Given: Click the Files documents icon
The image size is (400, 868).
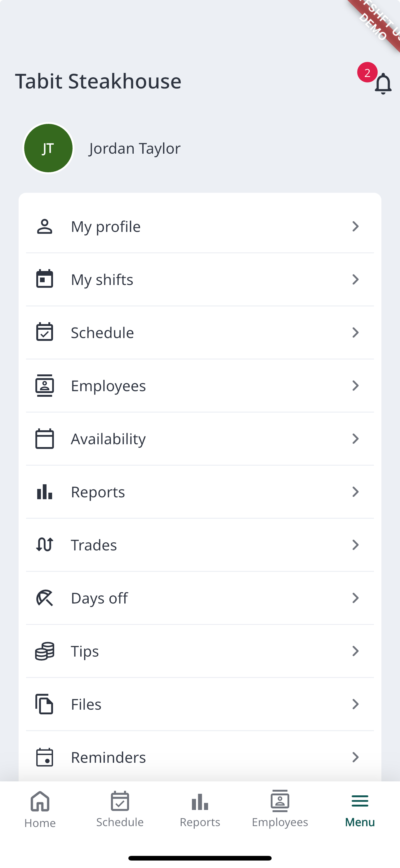Looking at the screenshot, I should click(x=44, y=704).
